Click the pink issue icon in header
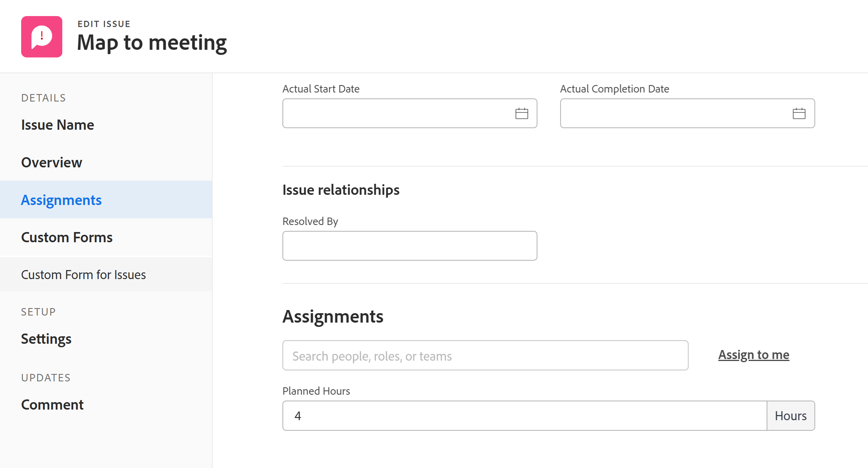This screenshot has width=868, height=468. pyautogui.click(x=42, y=37)
